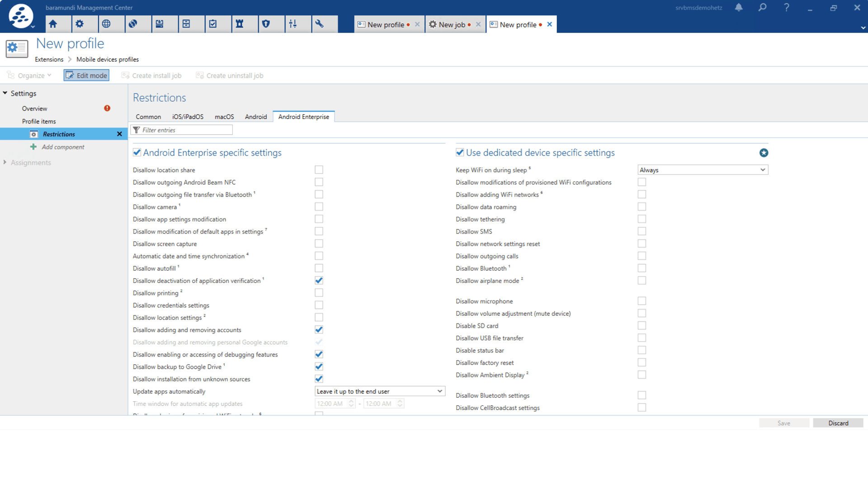Toggle Use dedicated device specific settings checkbox
Viewport: 868px width, 488px height.
tap(460, 152)
